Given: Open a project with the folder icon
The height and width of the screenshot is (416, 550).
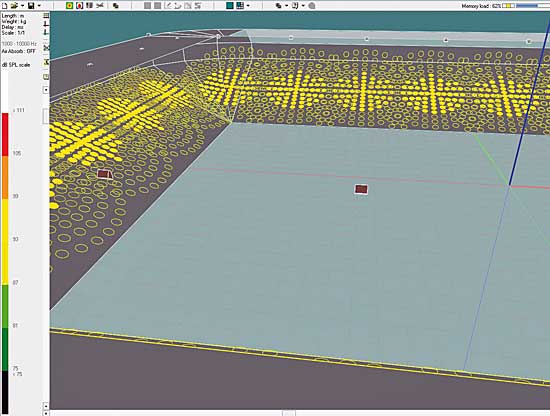Looking at the screenshot, I should coord(14,6).
